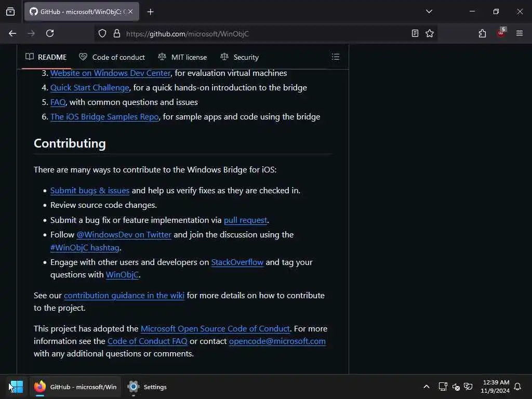532x399 pixels.
Task: Open contribution guidance in the wiki link
Action: click(x=124, y=295)
